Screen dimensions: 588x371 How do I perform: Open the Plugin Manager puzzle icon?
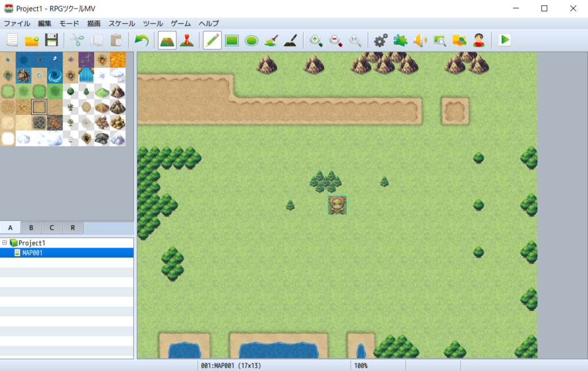coord(400,40)
